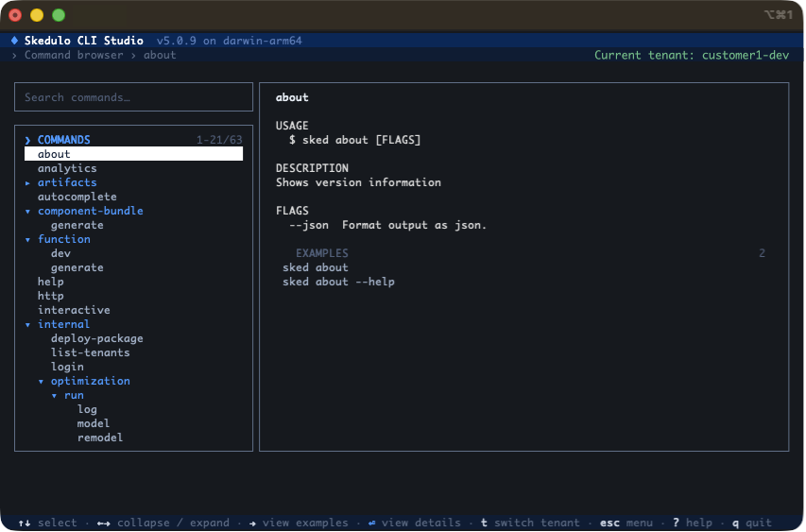Click the COMMANDS section heading

click(63, 140)
